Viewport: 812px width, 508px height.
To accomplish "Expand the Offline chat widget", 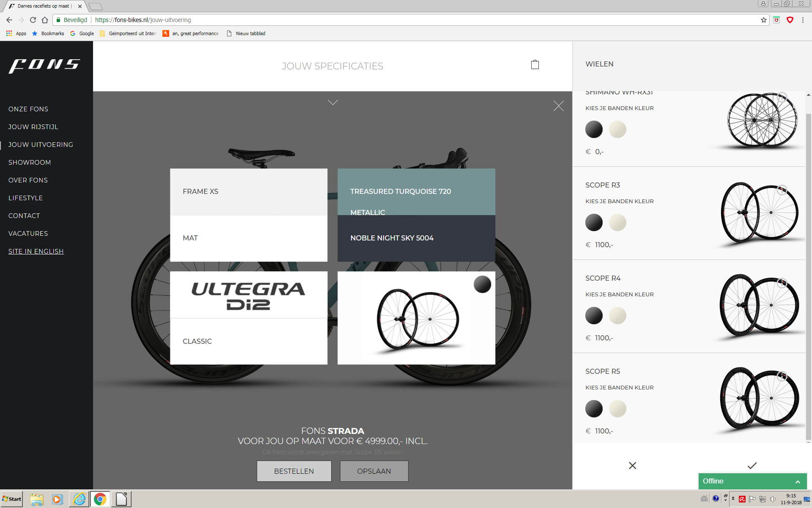I will click(797, 481).
